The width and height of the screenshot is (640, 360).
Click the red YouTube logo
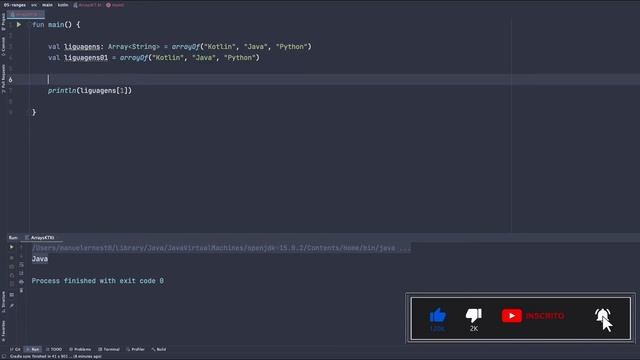pos(511,316)
